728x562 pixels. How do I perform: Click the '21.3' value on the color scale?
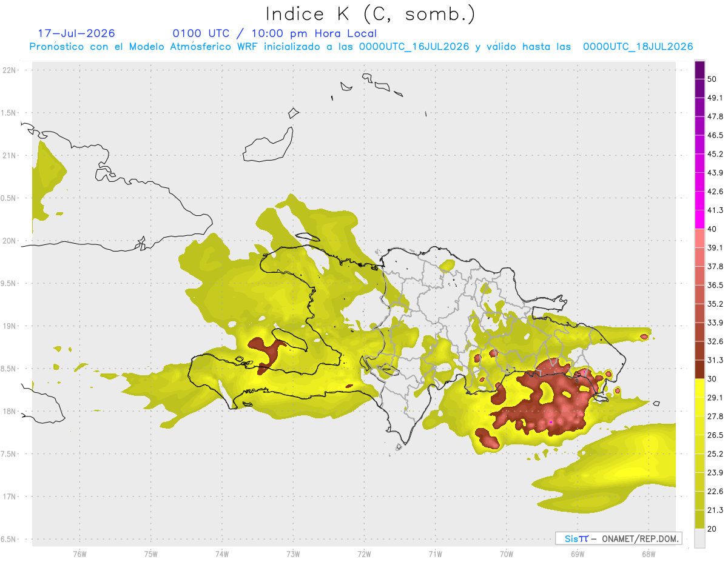click(x=715, y=510)
